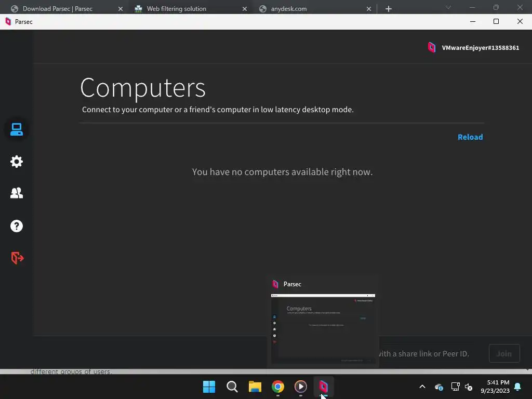
Task: Open the Windows Start menu
Action: pos(209,387)
